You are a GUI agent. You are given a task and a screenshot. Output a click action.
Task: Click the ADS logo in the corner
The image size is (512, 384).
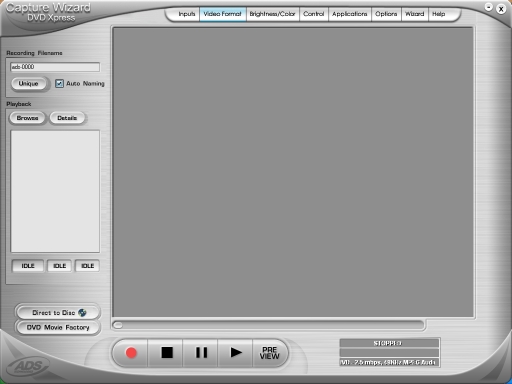[29, 366]
